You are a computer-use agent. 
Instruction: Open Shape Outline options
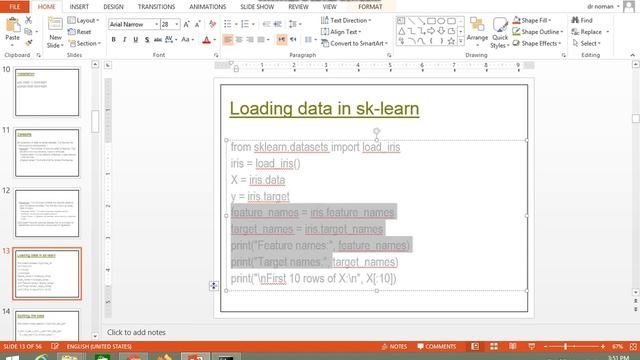[x=538, y=31]
